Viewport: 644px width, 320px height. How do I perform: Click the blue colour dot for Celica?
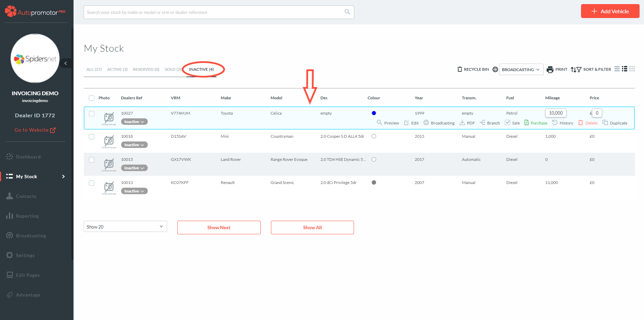(374, 113)
